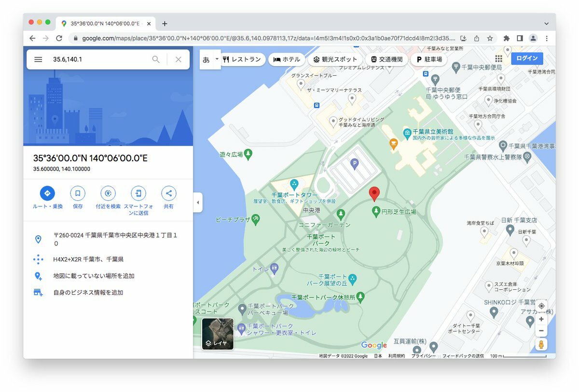This screenshot has height=392, width=579.
Task: Search nearby with 付近を検索 icon
Action: 108,193
